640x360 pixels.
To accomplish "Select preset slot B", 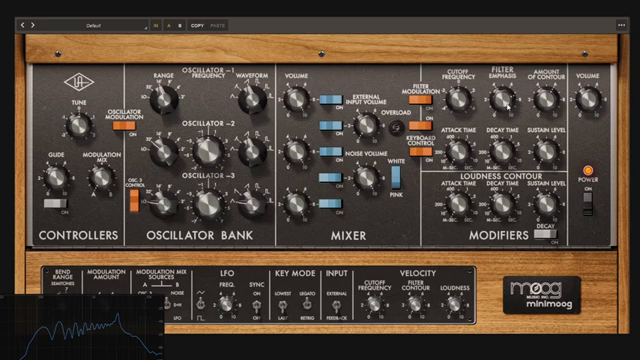I will pyautogui.click(x=180, y=26).
